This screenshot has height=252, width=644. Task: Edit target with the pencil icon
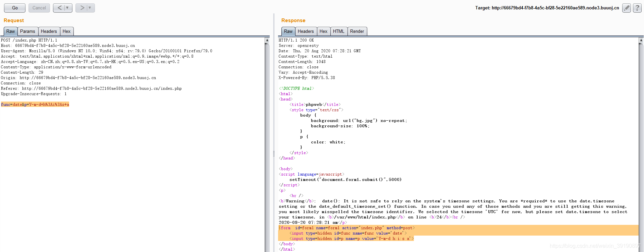[x=627, y=8]
